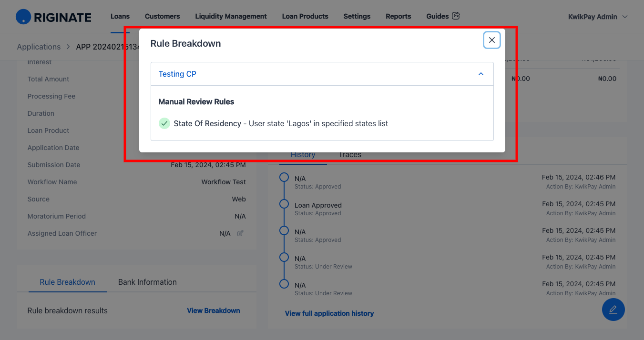Click the Source value Web
This screenshot has height=340, width=644.
pyautogui.click(x=239, y=199)
